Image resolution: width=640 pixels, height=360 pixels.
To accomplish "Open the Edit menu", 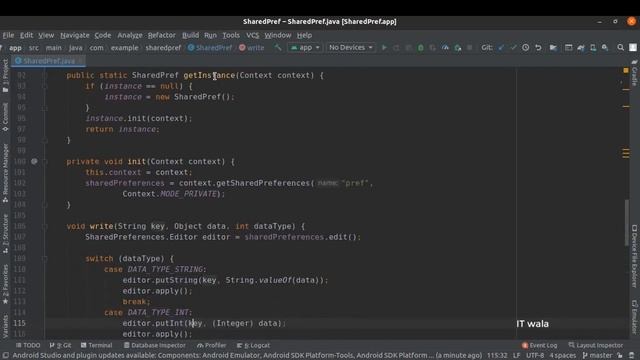I will pos(27,36).
